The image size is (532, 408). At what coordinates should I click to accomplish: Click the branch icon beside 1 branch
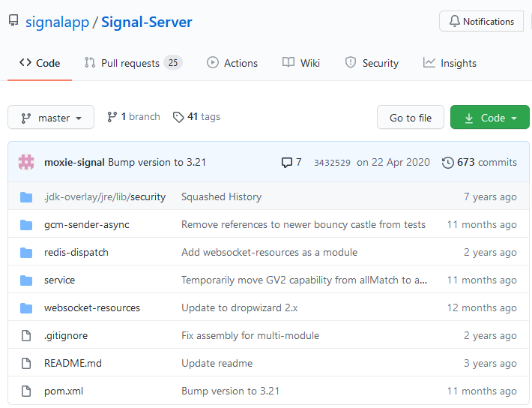point(112,117)
